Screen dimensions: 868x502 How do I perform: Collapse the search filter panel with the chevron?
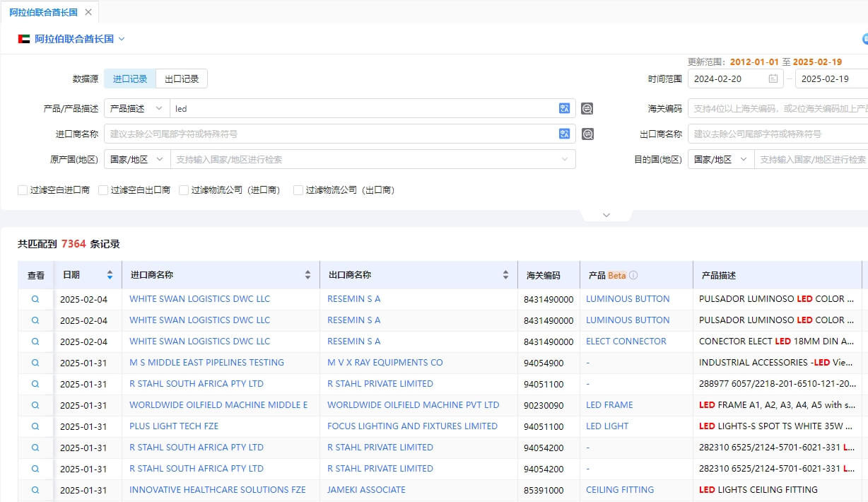point(606,215)
